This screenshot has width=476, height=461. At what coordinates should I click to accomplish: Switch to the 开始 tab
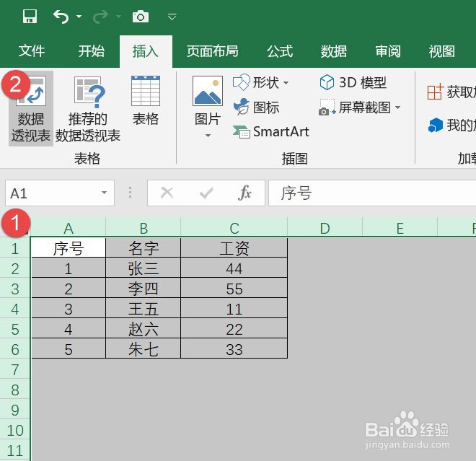pyautogui.click(x=92, y=51)
